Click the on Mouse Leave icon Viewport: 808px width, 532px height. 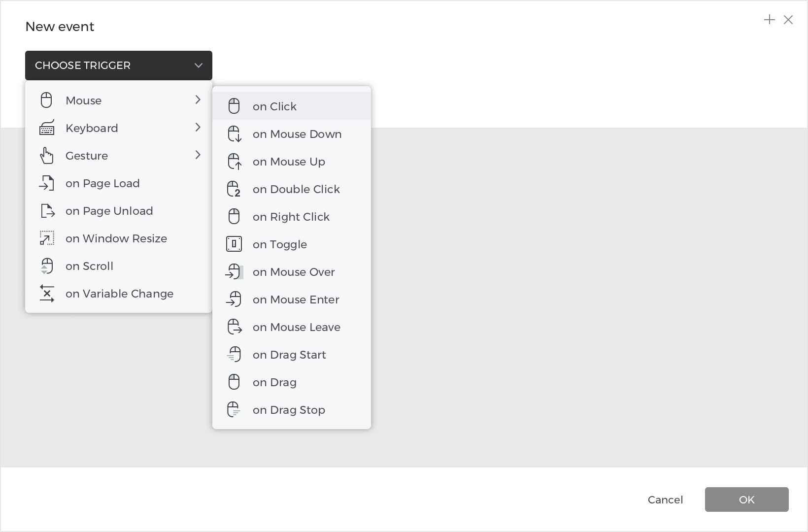point(234,327)
